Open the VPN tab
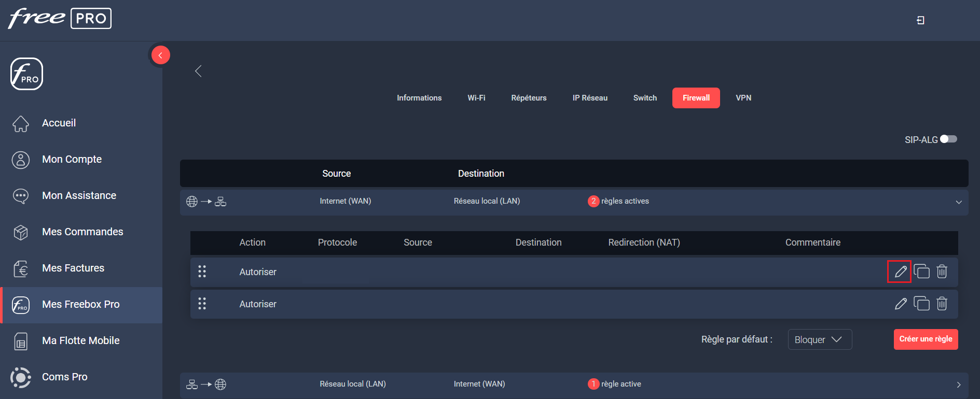 [743, 98]
